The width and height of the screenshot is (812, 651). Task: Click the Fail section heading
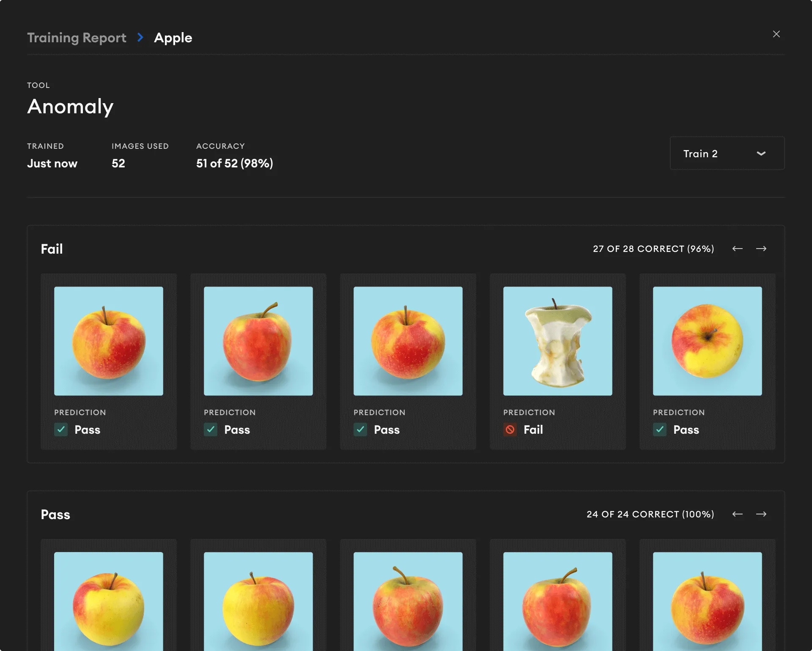[52, 249]
